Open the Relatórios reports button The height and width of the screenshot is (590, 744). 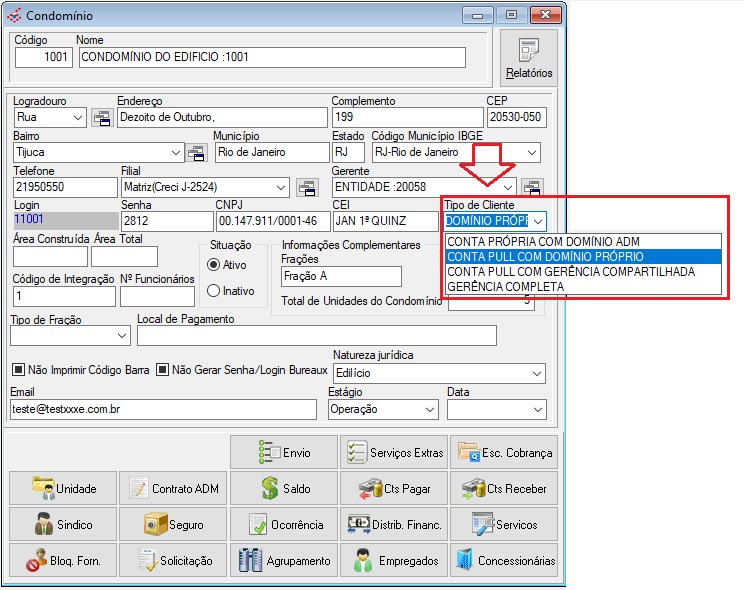point(529,59)
